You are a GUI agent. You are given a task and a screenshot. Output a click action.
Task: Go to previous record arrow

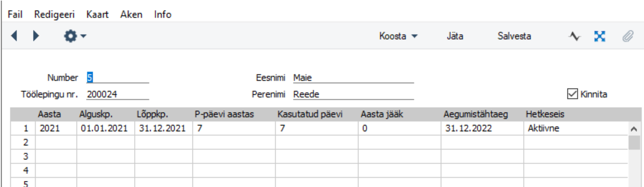14,36
